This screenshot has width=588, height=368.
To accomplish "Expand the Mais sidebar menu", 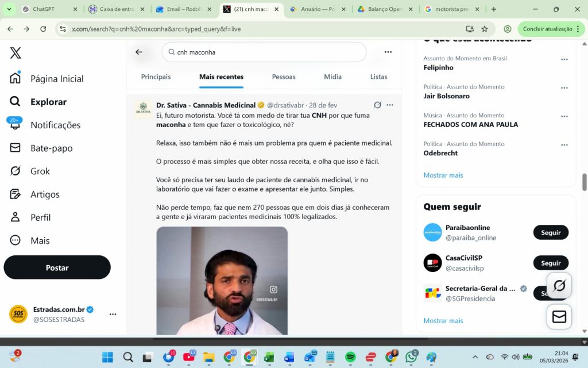I will [x=30, y=240].
